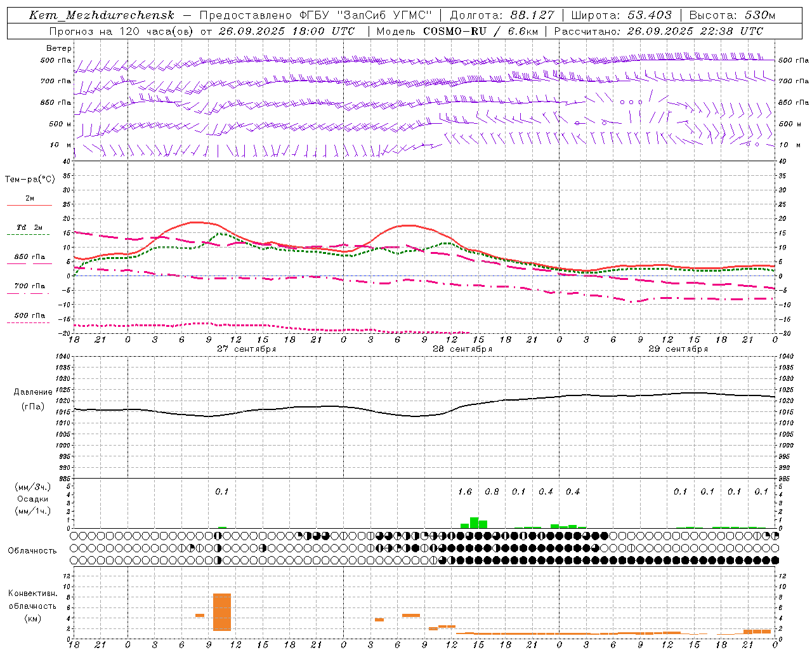Click the "Kem_Mezhdurechensk" station title

tap(101, 15)
